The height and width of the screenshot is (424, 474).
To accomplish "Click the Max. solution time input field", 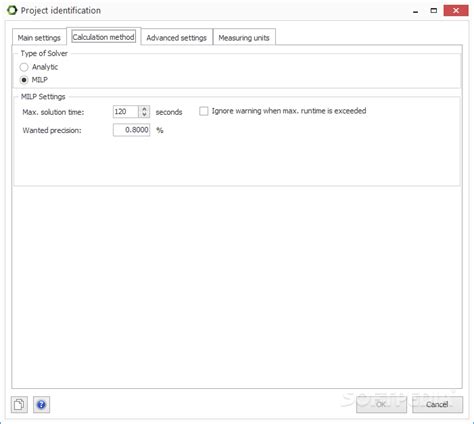I will [x=126, y=112].
